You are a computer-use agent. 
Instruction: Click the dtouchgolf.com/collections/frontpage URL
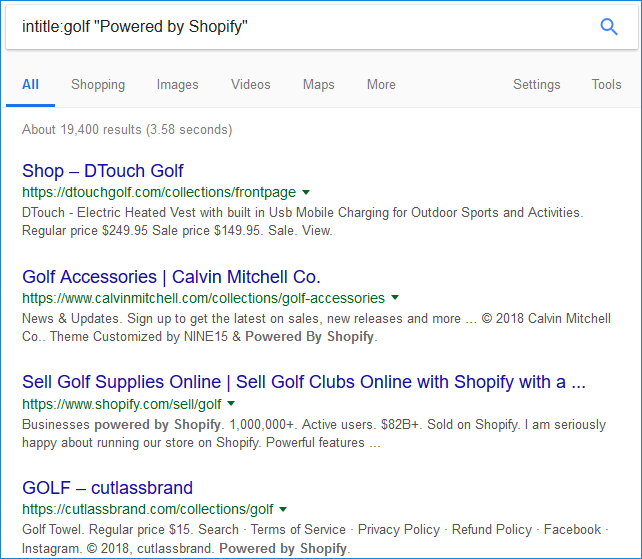[x=159, y=192]
